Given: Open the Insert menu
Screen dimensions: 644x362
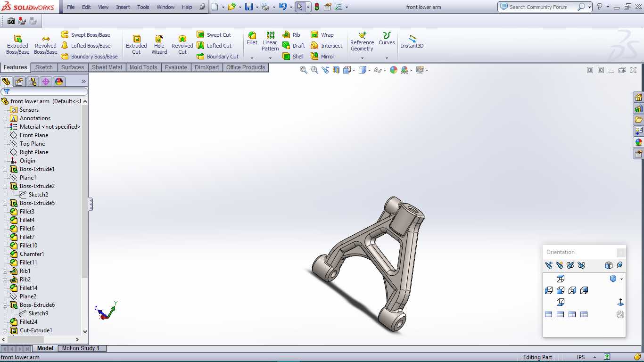Looking at the screenshot, I should [123, 7].
